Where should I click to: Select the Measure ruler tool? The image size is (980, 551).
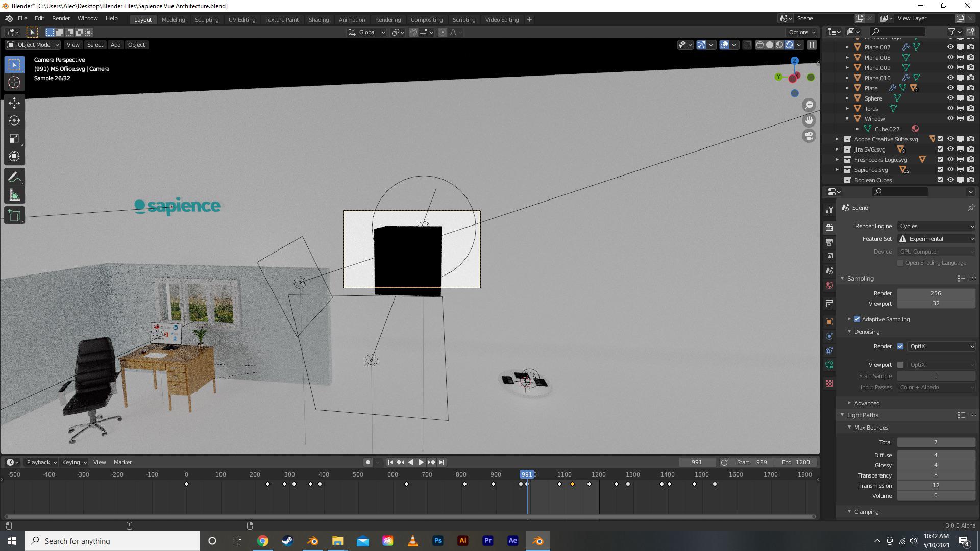(x=14, y=196)
